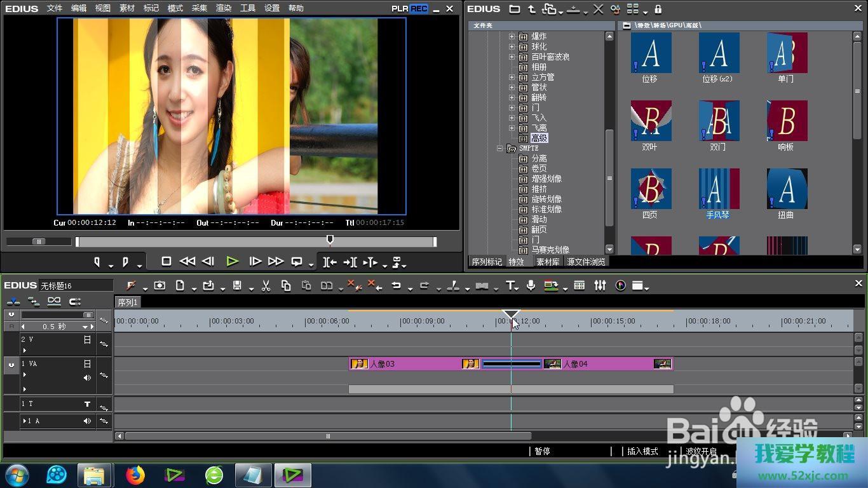Click the microphone voice-over icon
The height and width of the screenshot is (488, 868).
[x=531, y=286]
